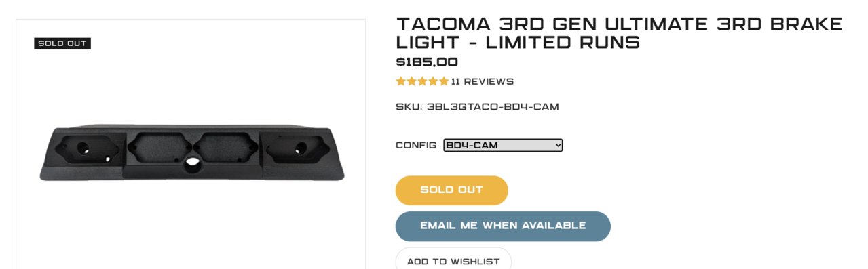Click the chevron arrow of the BD4-CAM select

[x=557, y=145]
